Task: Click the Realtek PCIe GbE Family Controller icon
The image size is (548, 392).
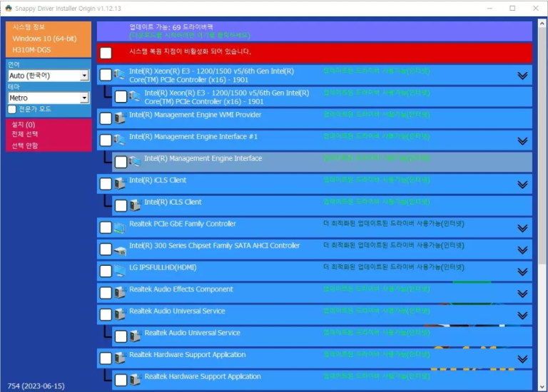Action: (x=120, y=227)
